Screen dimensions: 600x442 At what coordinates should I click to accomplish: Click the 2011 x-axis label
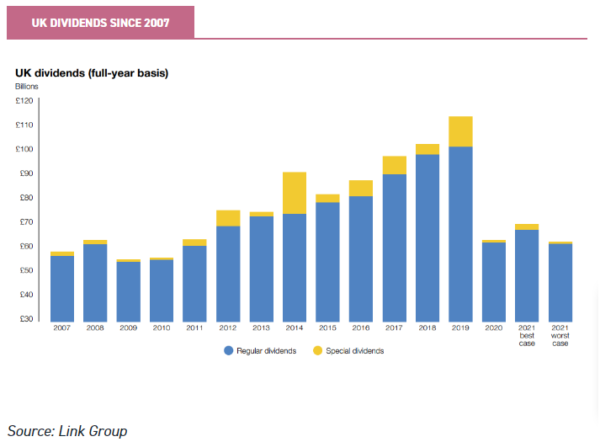[x=194, y=328]
